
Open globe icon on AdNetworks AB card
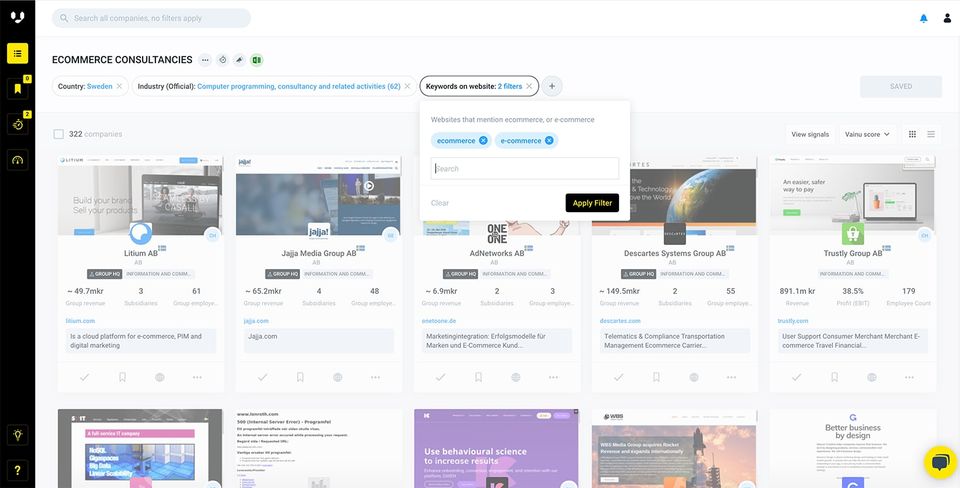(x=516, y=377)
